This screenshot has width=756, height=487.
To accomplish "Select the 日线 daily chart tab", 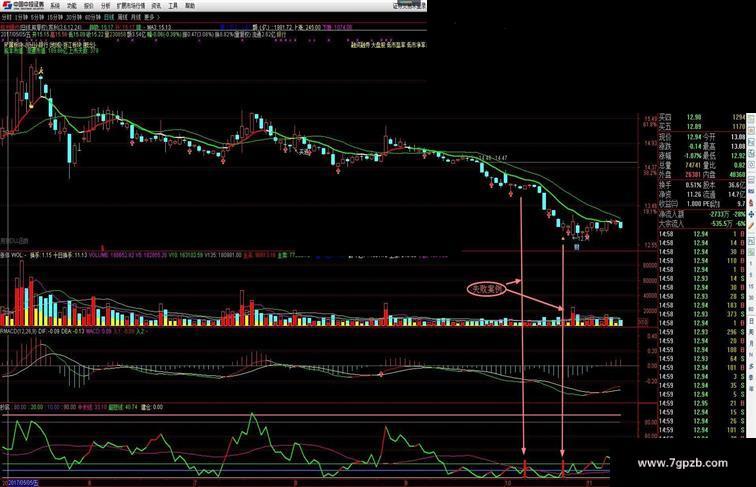I will (x=109, y=17).
